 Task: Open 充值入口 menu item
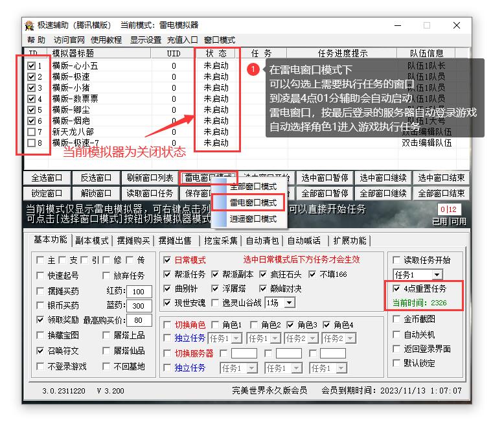[x=182, y=40]
